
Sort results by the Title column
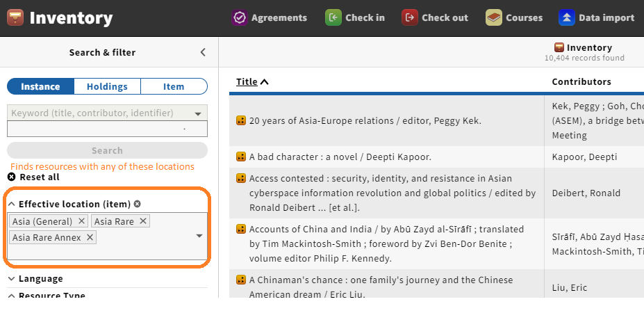[x=252, y=81]
